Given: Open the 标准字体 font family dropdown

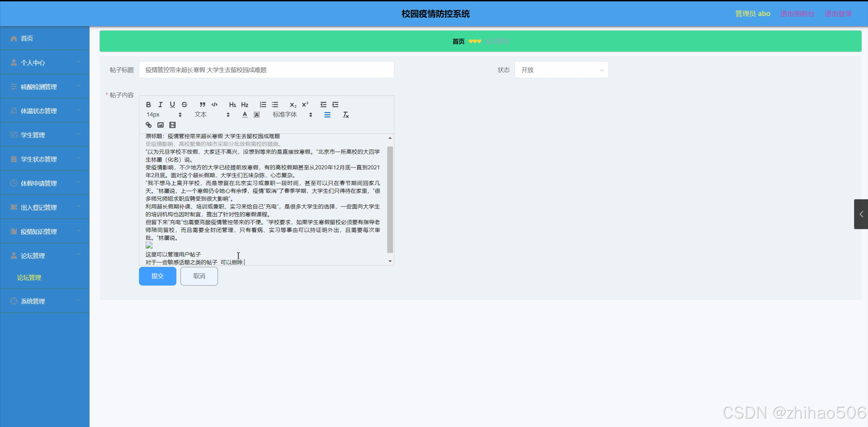Looking at the screenshot, I should point(292,115).
